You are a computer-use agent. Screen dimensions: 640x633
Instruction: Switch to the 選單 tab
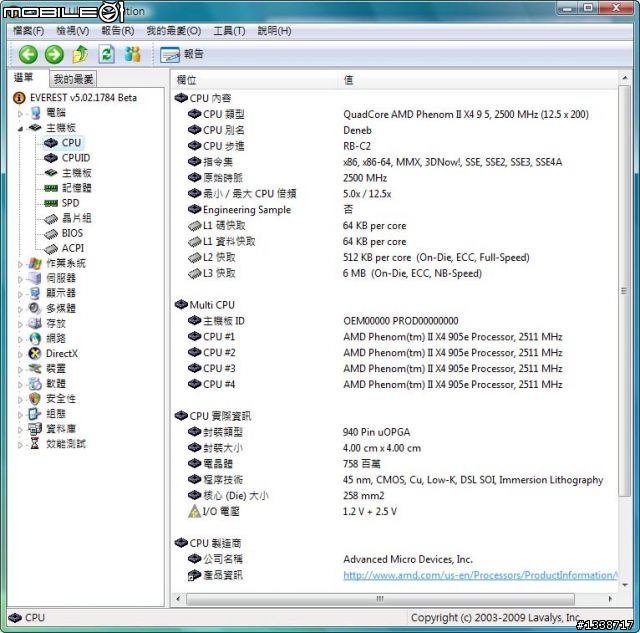(x=24, y=78)
